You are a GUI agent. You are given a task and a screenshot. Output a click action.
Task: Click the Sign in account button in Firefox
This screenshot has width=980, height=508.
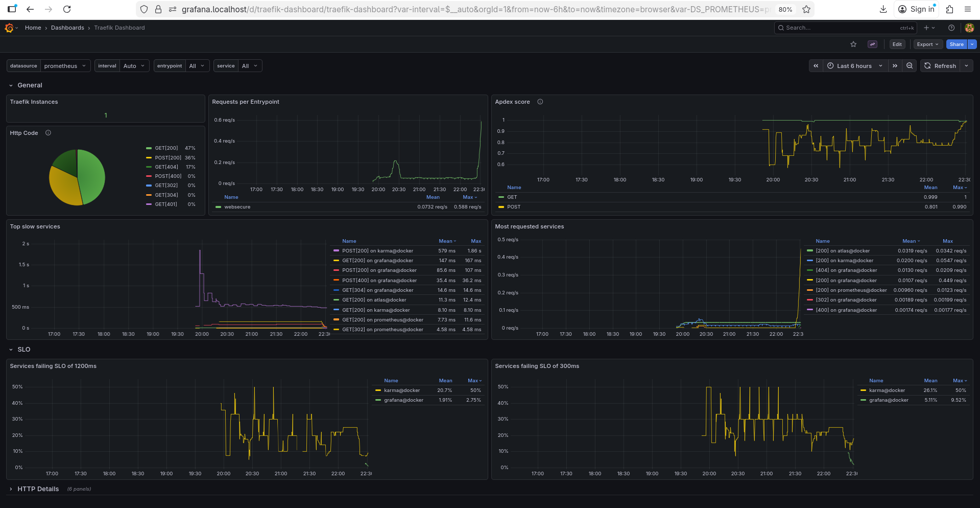[x=917, y=9]
